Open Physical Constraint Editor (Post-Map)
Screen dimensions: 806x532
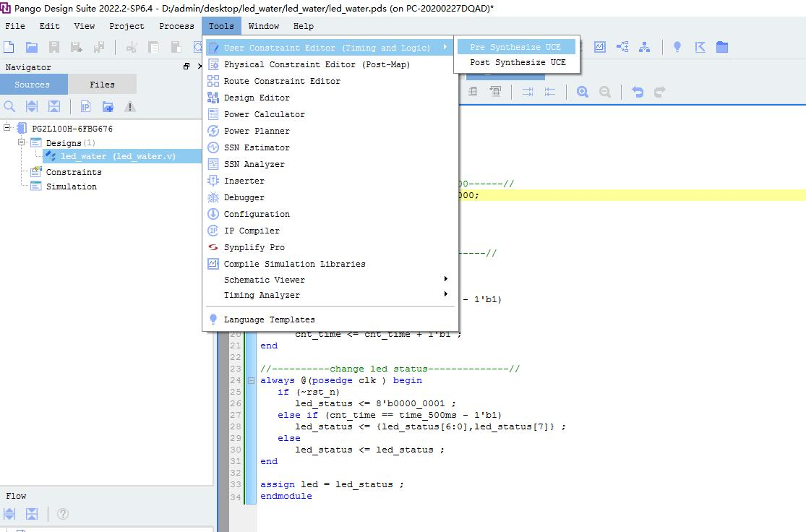(x=330, y=64)
